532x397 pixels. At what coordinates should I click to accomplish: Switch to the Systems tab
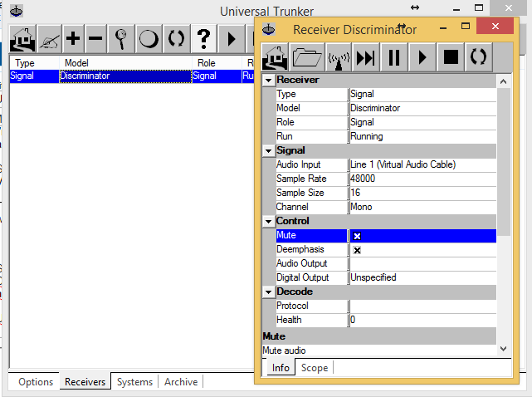click(x=134, y=382)
